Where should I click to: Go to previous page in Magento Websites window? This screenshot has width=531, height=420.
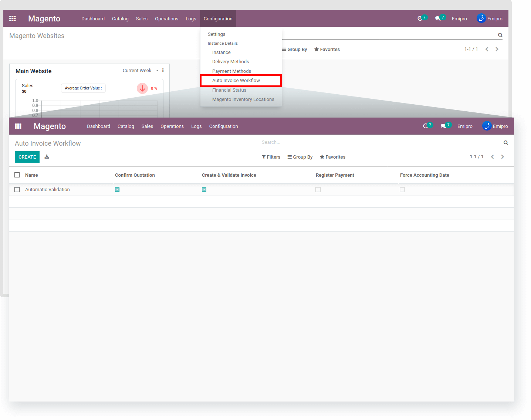click(487, 49)
